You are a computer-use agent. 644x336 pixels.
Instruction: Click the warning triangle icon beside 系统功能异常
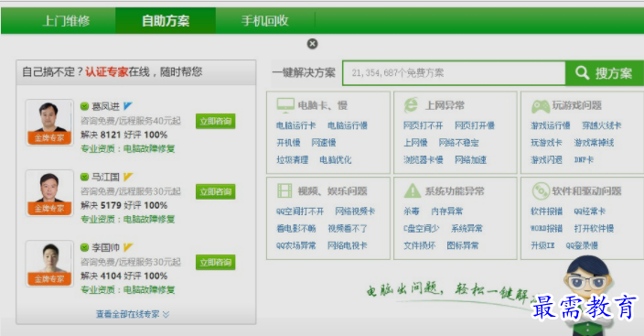412,190
